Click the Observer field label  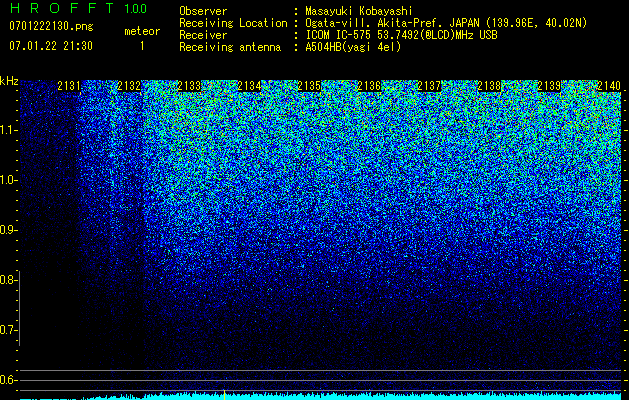pos(203,11)
